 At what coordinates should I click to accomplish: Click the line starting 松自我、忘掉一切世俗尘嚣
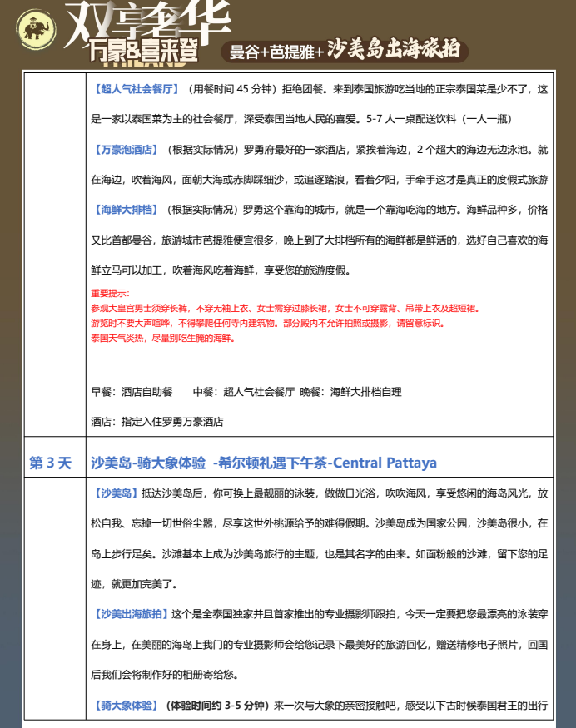tap(319, 523)
